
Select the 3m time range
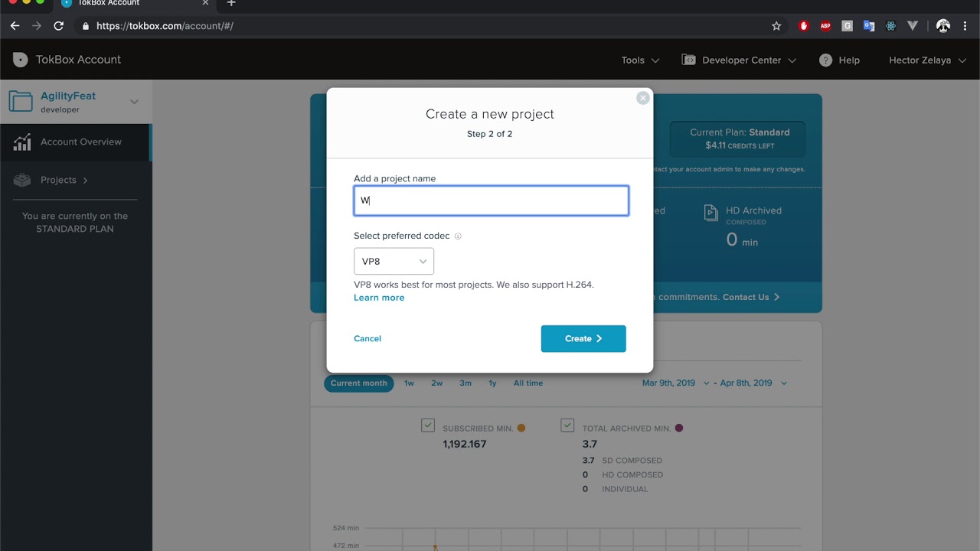[x=465, y=383]
